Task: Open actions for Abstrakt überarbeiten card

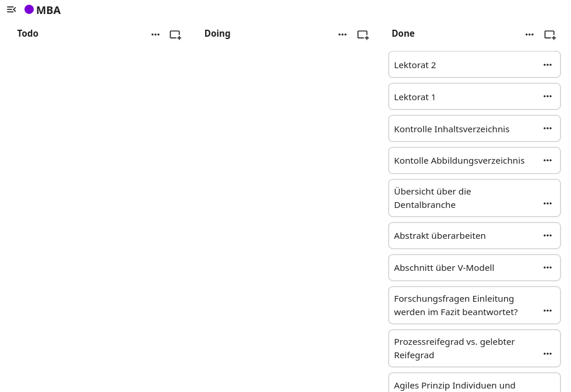Action: [x=548, y=236]
